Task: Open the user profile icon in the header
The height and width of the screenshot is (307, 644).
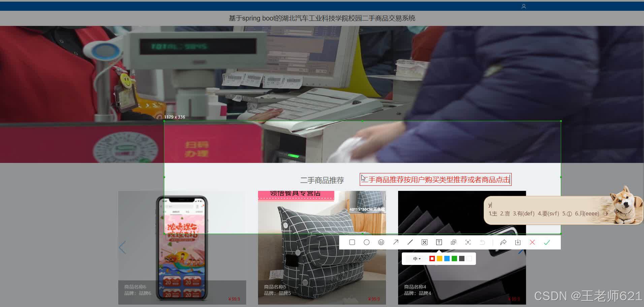Action: click(x=524, y=6)
